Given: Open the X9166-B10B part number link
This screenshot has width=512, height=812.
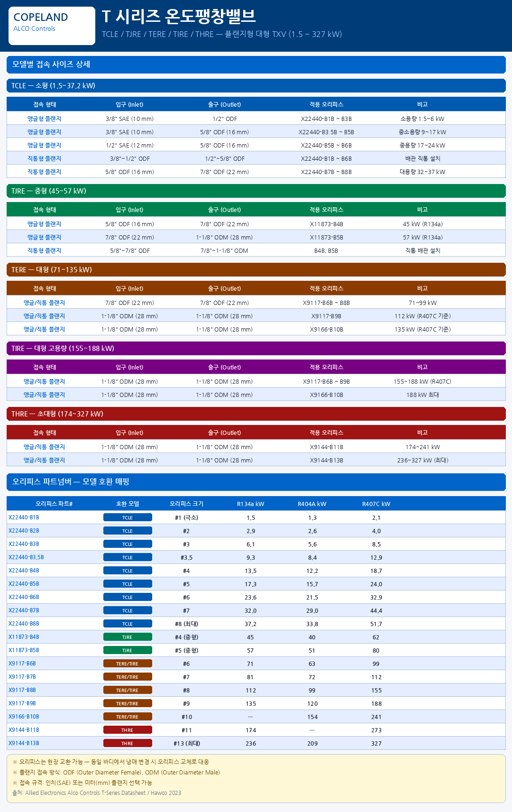Looking at the screenshot, I should (x=24, y=717).
